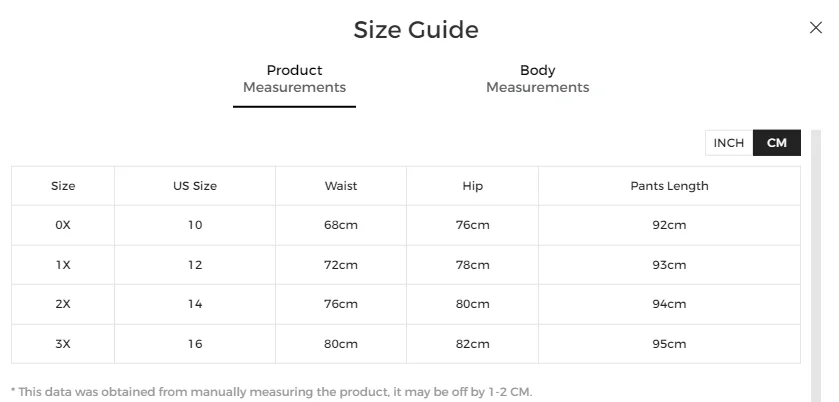The image size is (839, 402).
Task: Click the manual measurement disclaimer note
Action: pos(271,391)
